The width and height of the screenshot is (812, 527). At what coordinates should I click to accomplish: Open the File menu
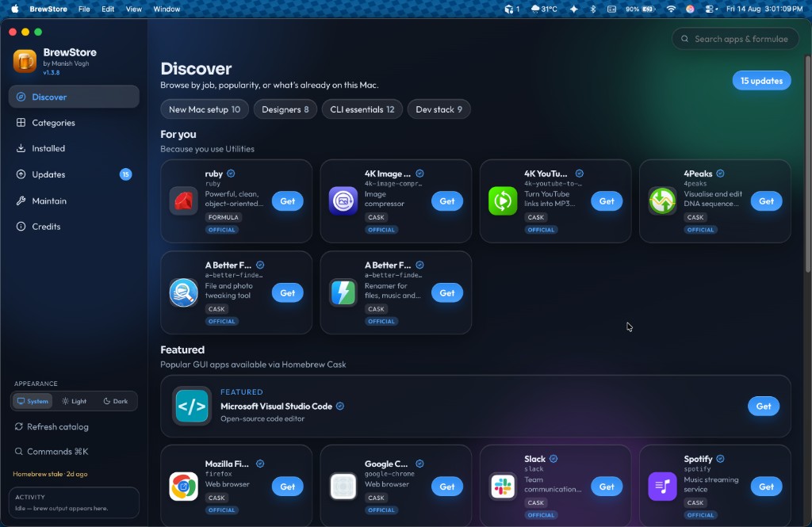click(84, 9)
